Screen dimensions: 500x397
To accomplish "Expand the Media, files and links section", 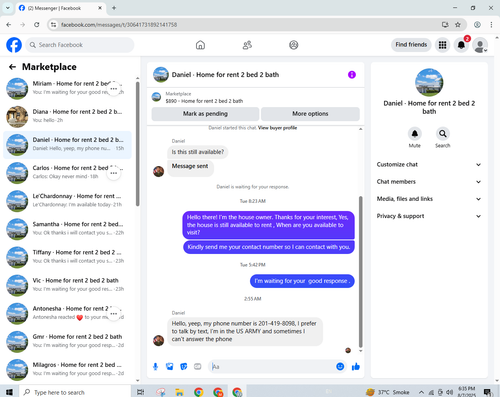I will [x=429, y=199].
